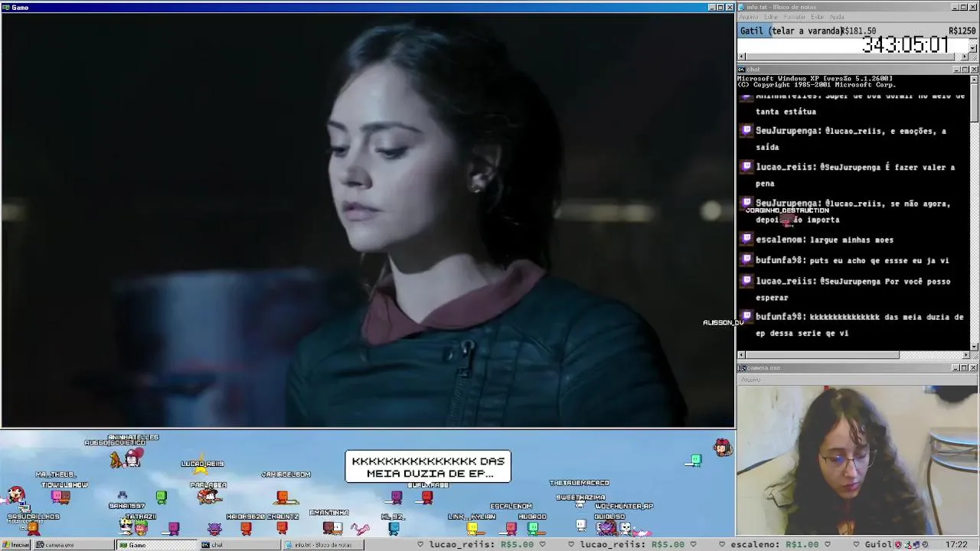Open the Ajuda menu in Notepad
980x551 pixels.
[x=837, y=17]
